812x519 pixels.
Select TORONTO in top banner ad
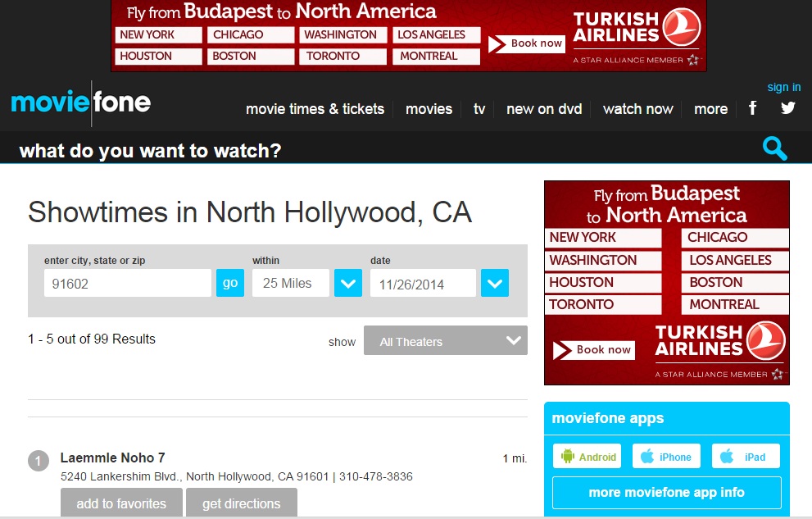point(342,56)
